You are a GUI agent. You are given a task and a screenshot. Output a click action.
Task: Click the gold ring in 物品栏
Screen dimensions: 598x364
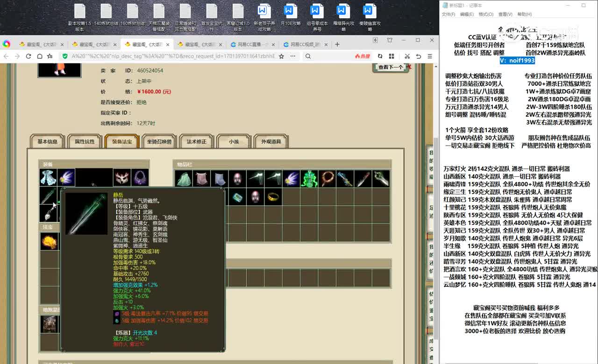click(273, 196)
